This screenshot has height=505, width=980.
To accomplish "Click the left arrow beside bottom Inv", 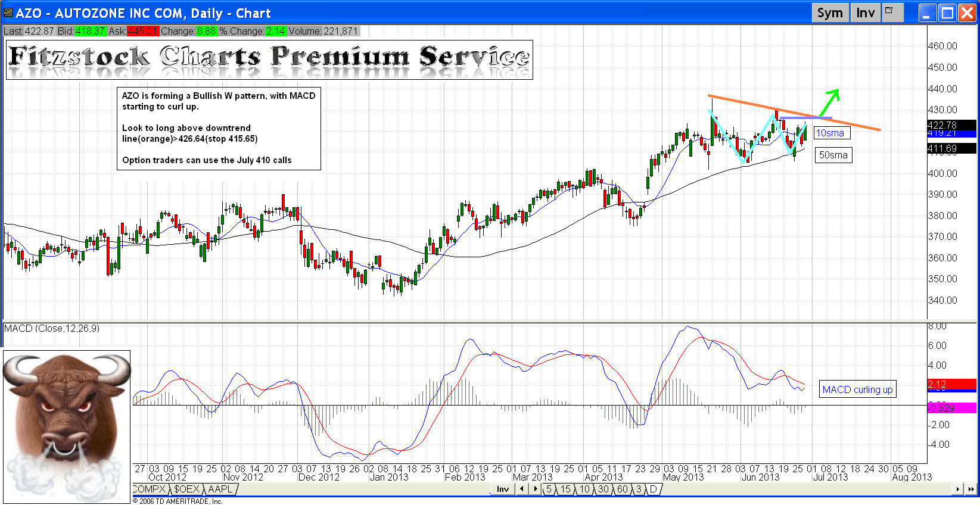I will (522, 489).
